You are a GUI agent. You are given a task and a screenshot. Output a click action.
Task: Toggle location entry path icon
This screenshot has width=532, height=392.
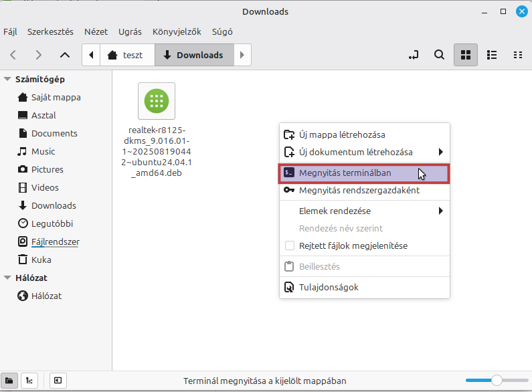414,55
